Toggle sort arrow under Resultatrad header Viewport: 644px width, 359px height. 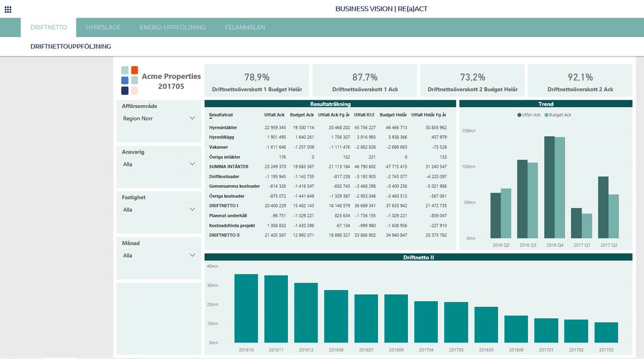point(210,119)
